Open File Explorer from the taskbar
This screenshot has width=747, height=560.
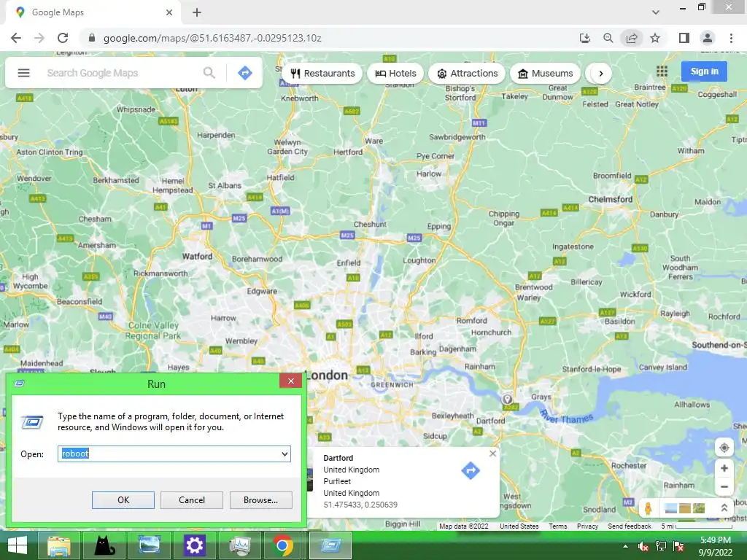pyautogui.click(x=58, y=545)
